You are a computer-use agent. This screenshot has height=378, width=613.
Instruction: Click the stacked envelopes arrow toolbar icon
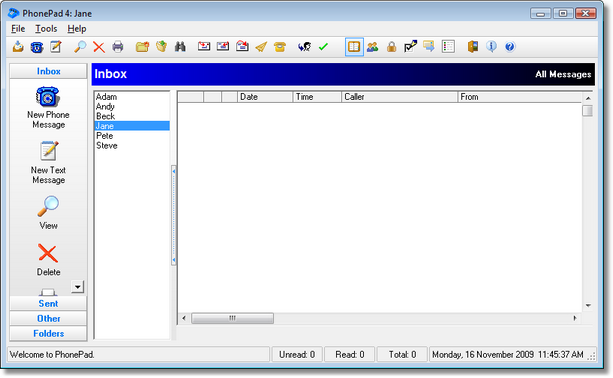(x=242, y=47)
